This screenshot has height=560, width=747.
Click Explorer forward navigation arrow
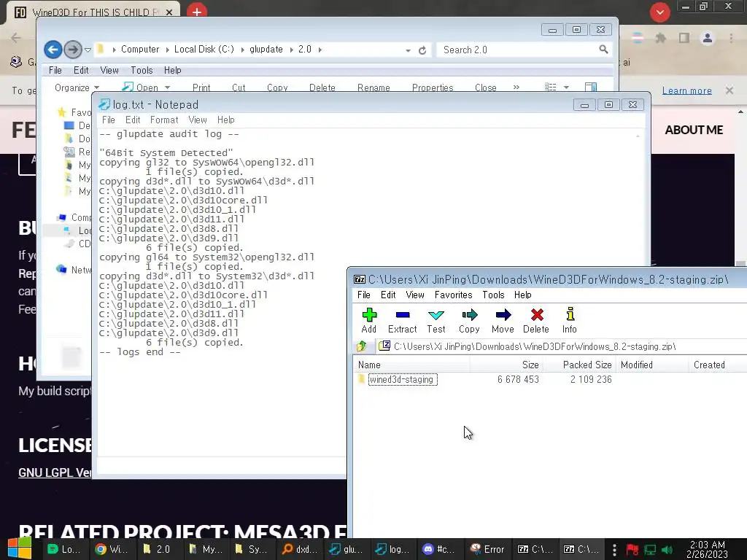click(x=72, y=50)
